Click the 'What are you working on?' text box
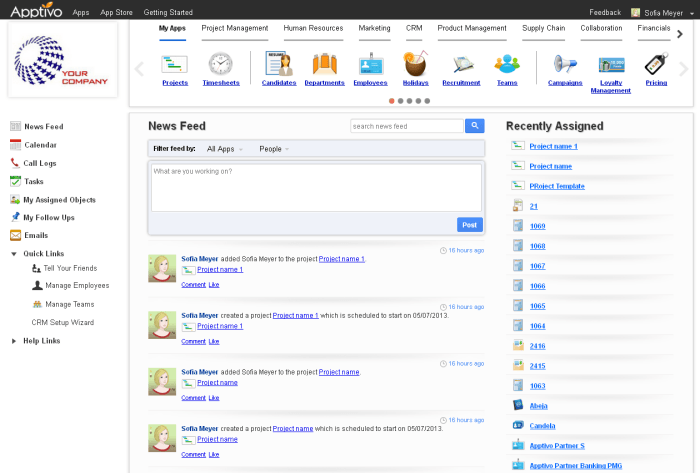 click(x=316, y=187)
